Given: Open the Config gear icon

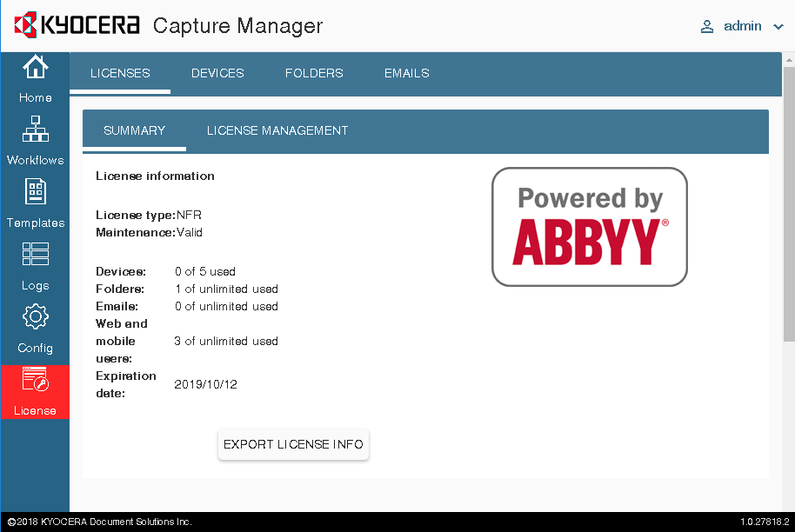Looking at the screenshot, I should 35,316.
